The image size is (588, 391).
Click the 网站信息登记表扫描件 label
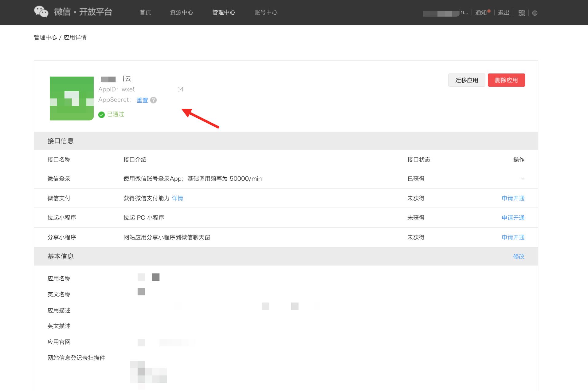(76, 358)
